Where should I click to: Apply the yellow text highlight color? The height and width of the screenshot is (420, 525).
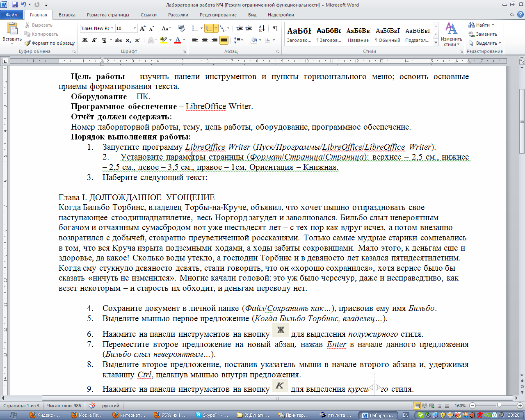[x=164, y=40]
